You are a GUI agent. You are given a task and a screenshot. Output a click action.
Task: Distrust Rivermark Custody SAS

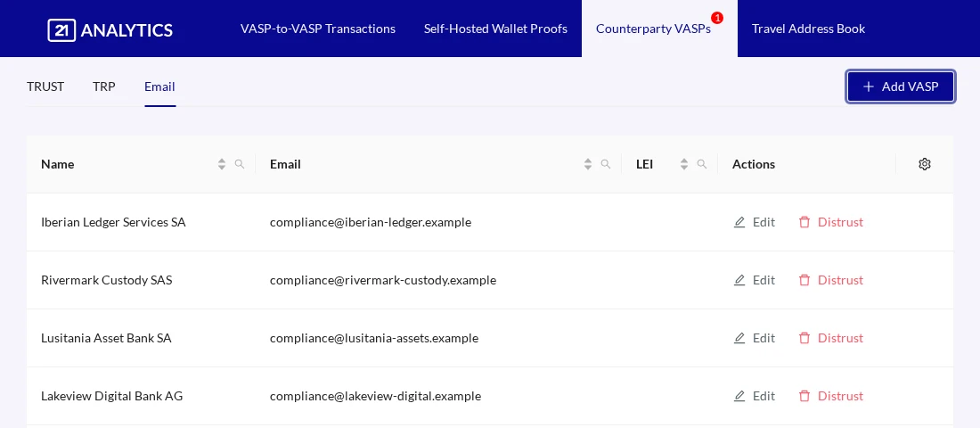[831, 280]
